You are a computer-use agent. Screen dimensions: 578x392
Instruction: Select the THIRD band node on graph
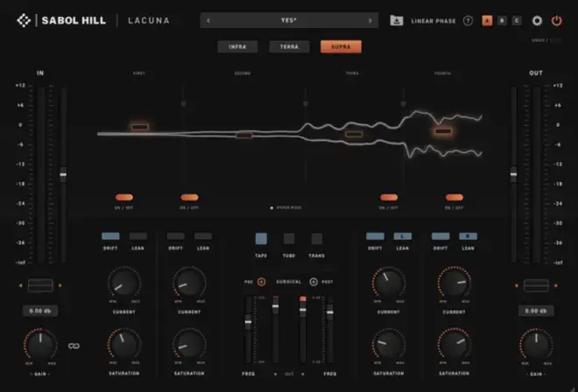[354, 134]
